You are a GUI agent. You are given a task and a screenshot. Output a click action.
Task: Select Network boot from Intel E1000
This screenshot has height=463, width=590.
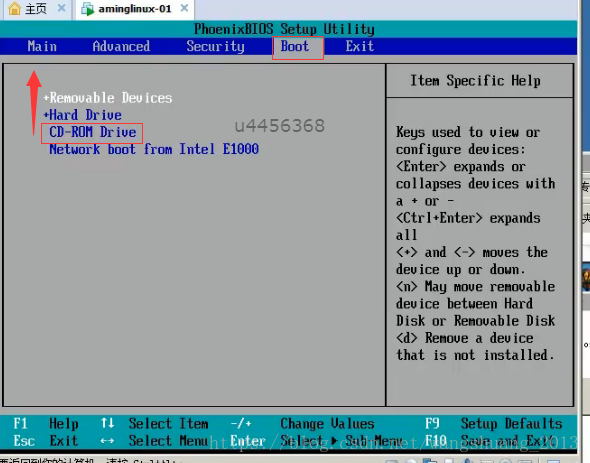[154, 149]
